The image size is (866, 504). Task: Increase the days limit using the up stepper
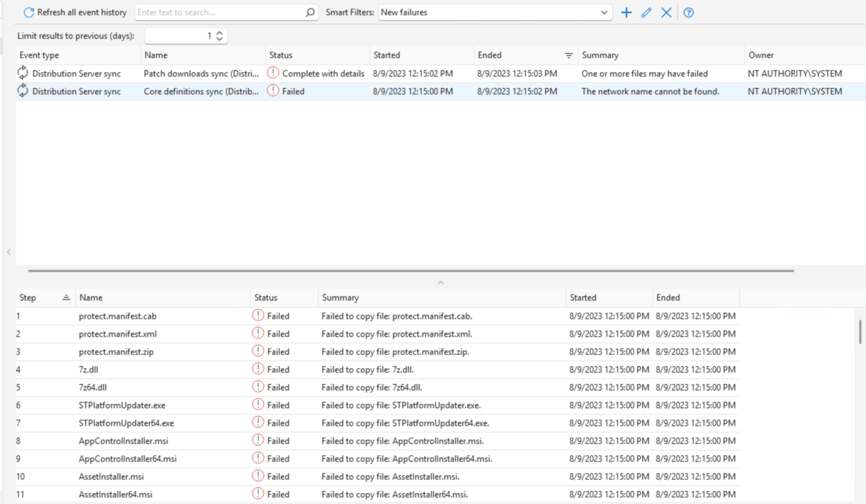[219, 33]
